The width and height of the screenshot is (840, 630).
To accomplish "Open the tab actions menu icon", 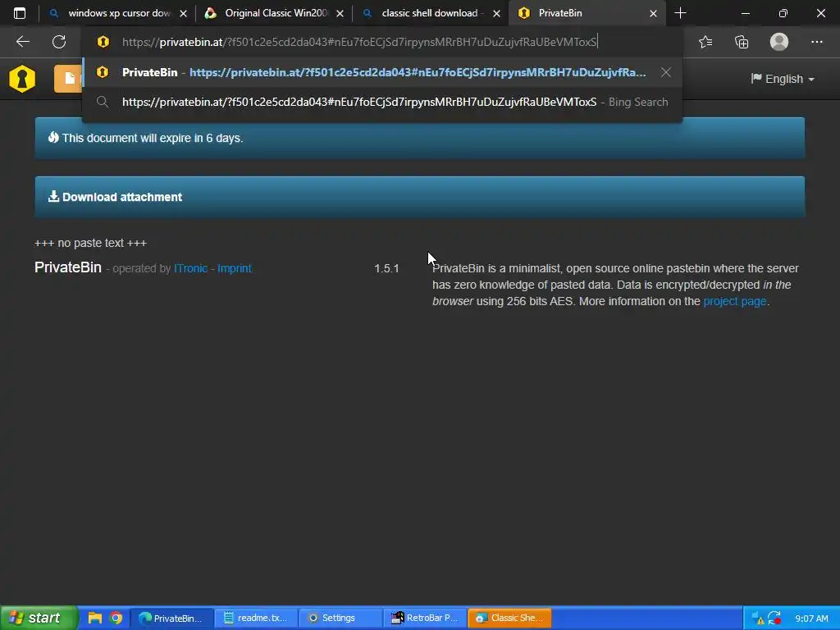I will click(20, 13).
